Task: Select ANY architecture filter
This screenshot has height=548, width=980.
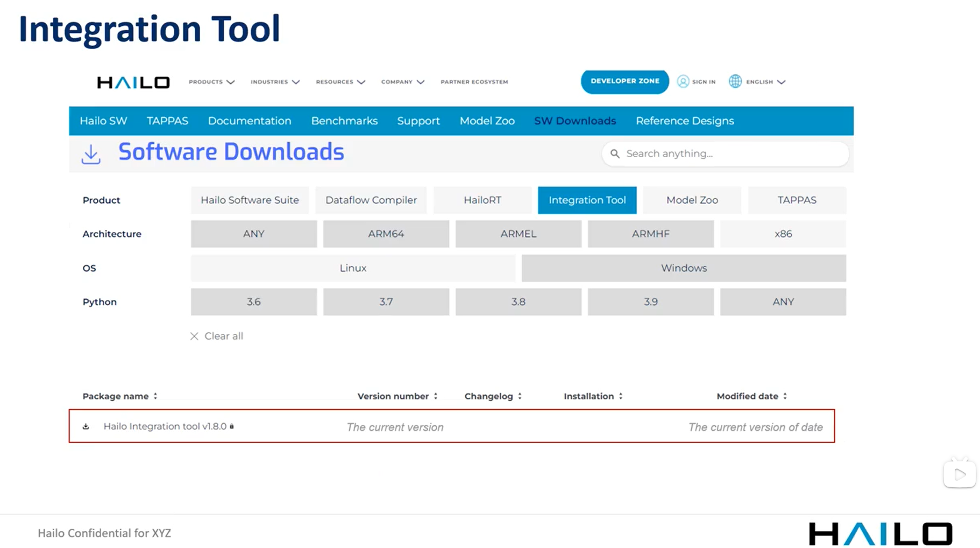Action: pyautogui.click(x=254, y=234)
